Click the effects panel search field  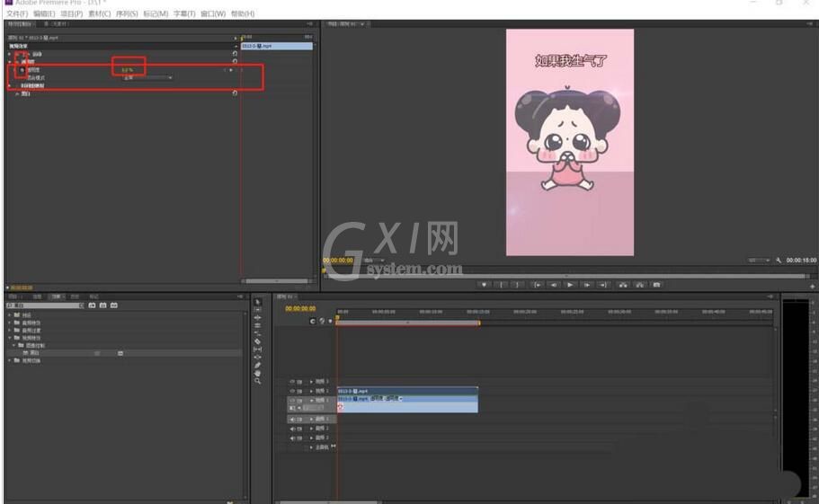[x=45, y=305]
